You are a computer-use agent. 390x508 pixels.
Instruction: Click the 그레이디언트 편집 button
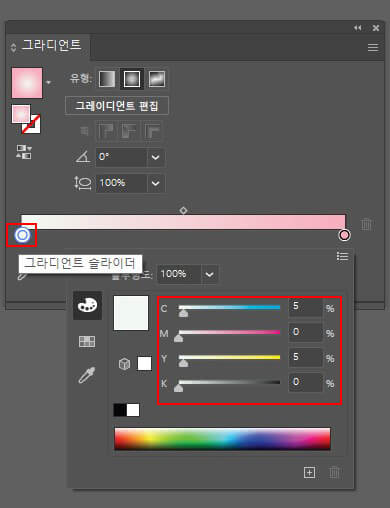click(x=117, y=106)
